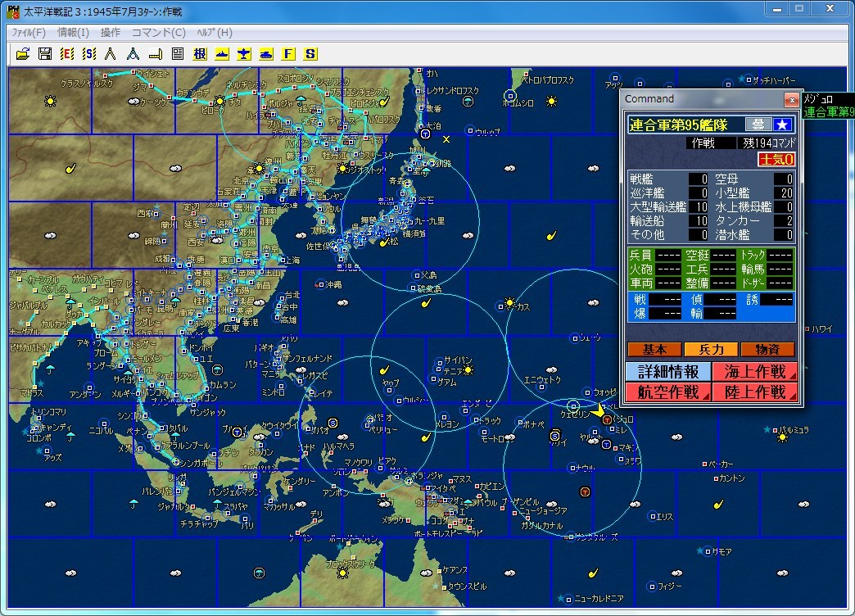855x616 pixels.
Task: Click the warship silhouette toolbar icon
Action: (222, 53)
